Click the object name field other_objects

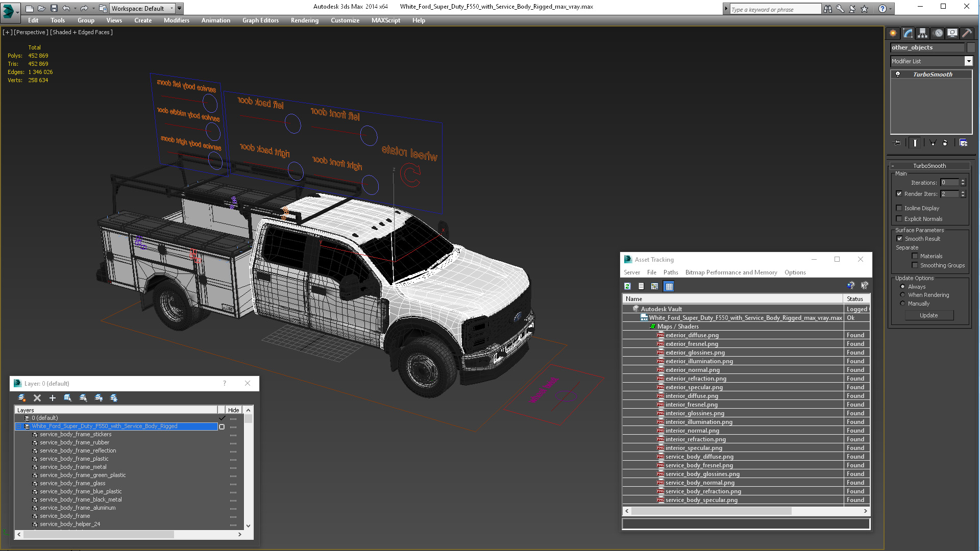click(927, 47)
